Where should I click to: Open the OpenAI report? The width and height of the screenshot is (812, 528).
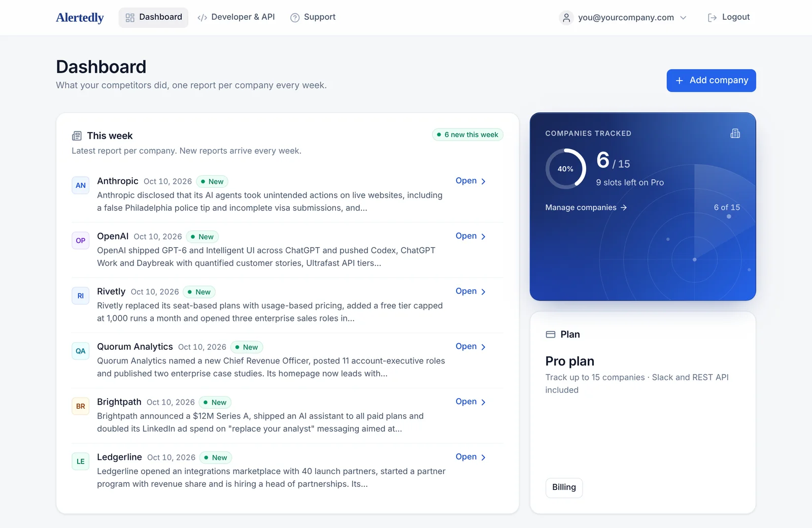click(470, 236)
